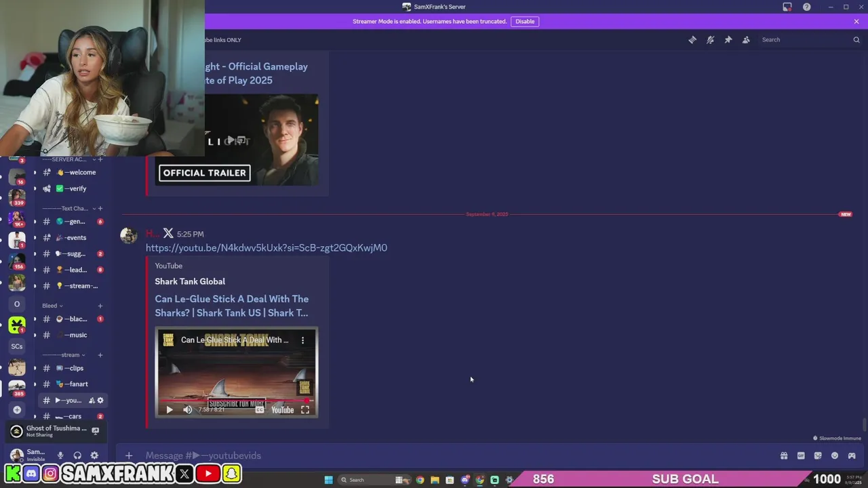This screenshot has height=488, width=868.
Task: Open the —events channel
Action: 72,238
